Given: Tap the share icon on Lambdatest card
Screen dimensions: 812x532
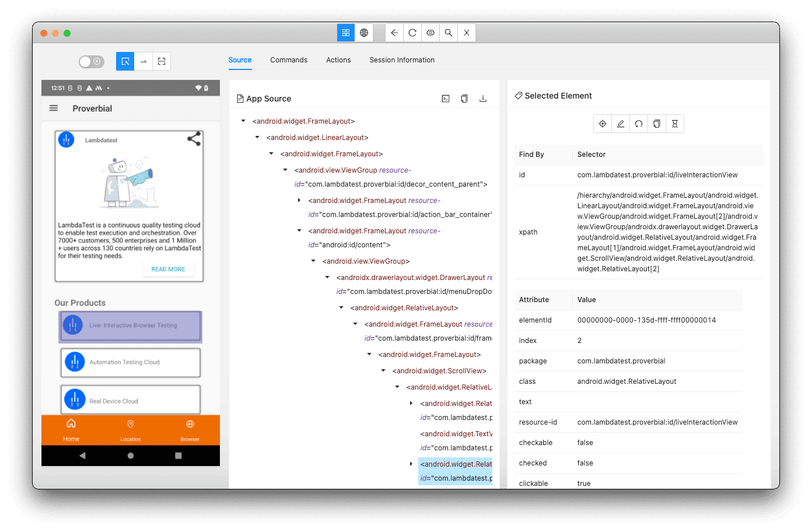Looking at the screenshot, I should 194,138.
